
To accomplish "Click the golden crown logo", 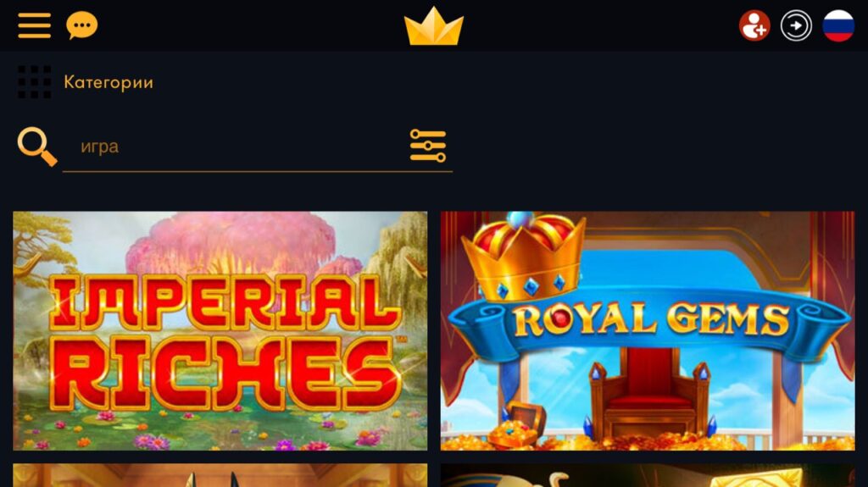I will pyautogui.click(x=433, y=26).
